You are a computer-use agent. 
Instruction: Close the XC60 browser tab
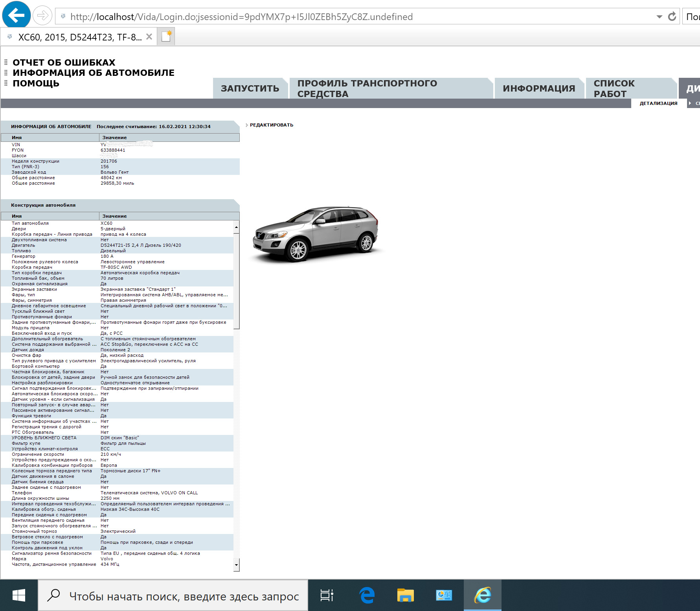149,37
